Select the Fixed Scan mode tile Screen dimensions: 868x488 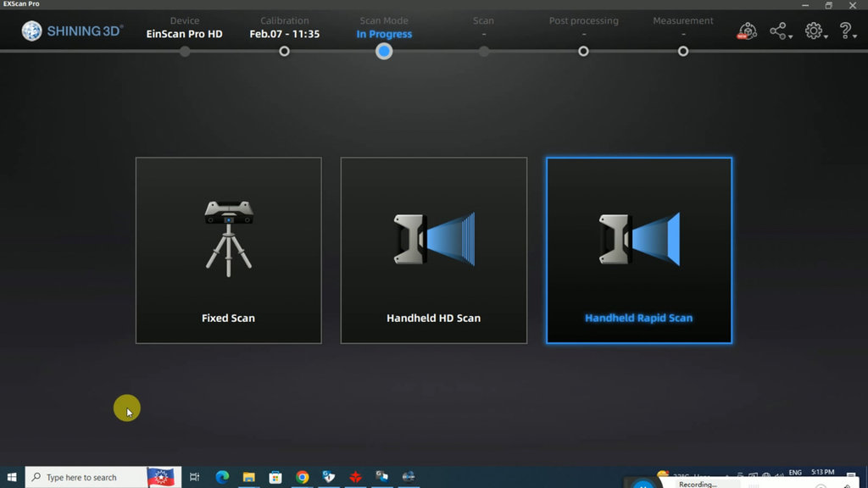[228, 250]
